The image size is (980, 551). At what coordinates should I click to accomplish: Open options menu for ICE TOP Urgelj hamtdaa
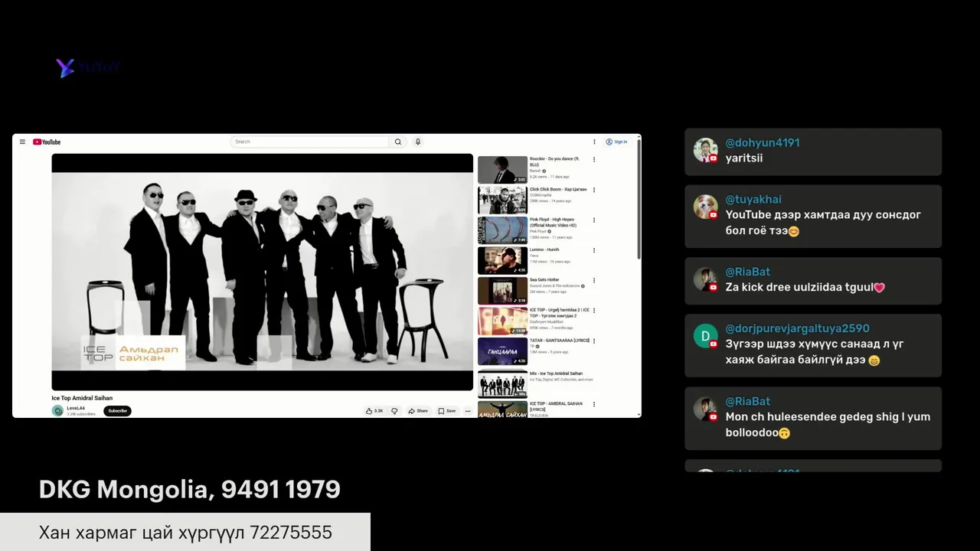coord(594,311)
